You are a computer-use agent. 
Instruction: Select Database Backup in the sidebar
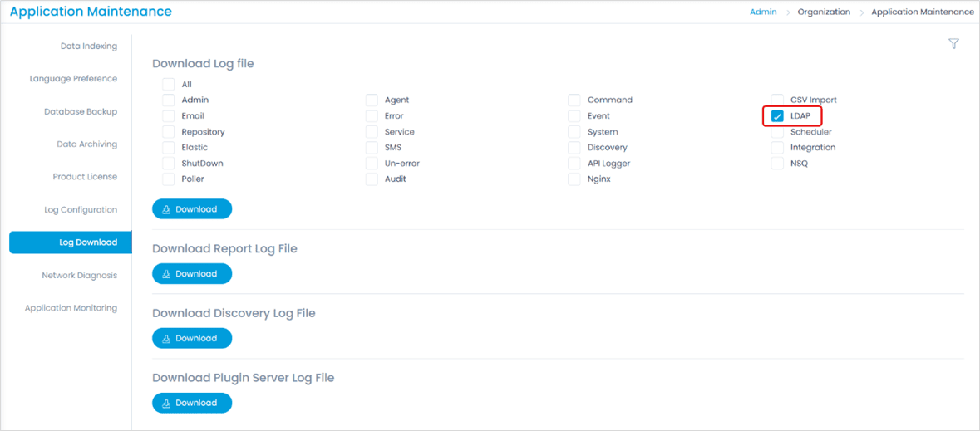[x=81, y=112]
